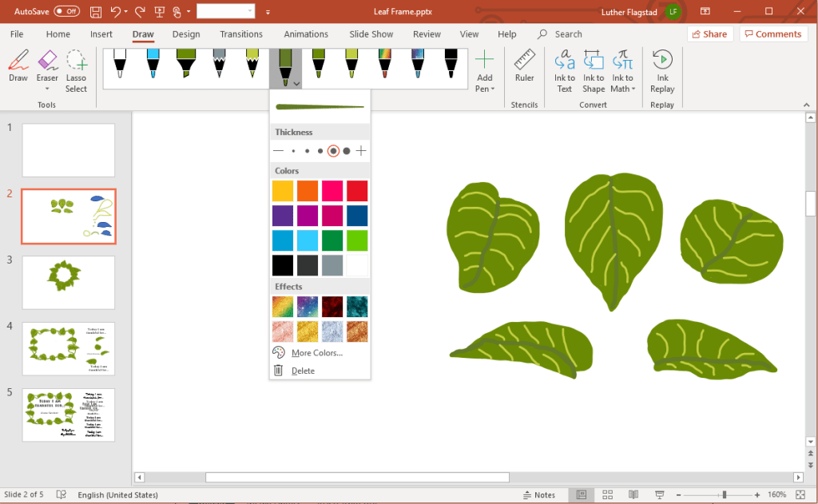
Task: Choose the smallest thickness dot
Action: click(293, 151)
